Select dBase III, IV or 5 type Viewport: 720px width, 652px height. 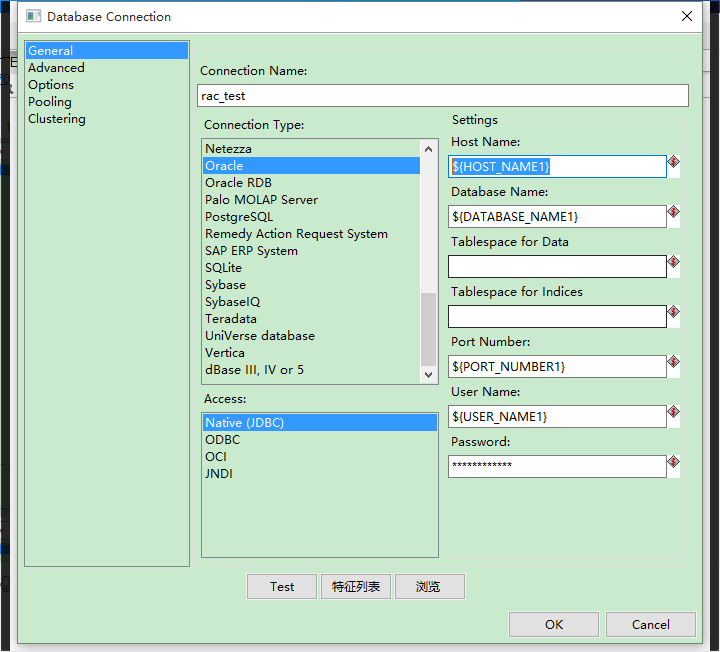[311, 370]
